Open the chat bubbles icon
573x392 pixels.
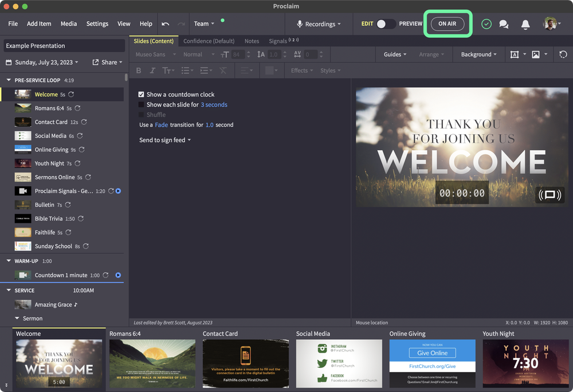pos(504,24)
